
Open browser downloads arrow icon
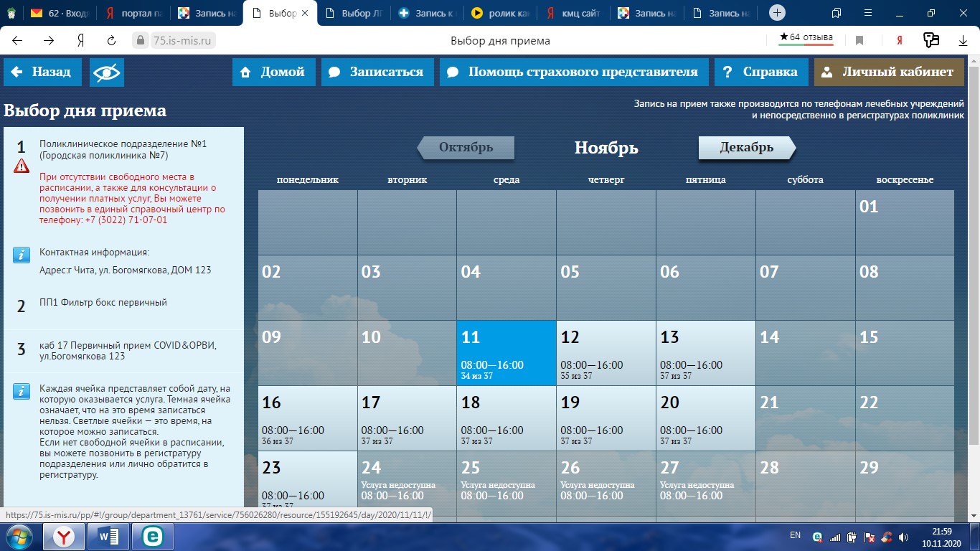coord(963,41)
